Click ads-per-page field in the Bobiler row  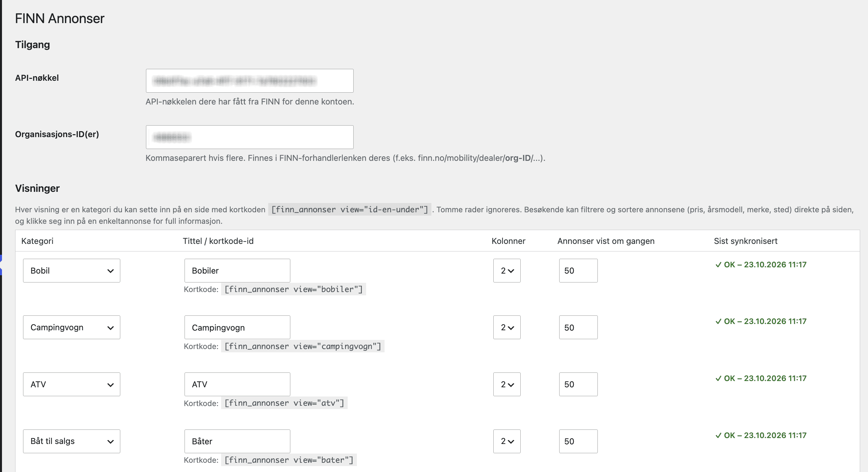[578, 270]
